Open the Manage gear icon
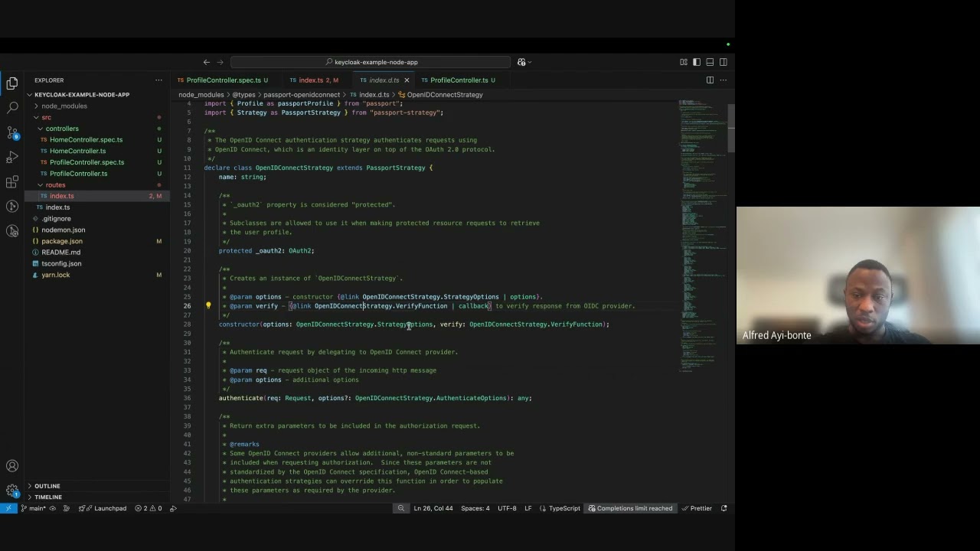 click(12, 491)
